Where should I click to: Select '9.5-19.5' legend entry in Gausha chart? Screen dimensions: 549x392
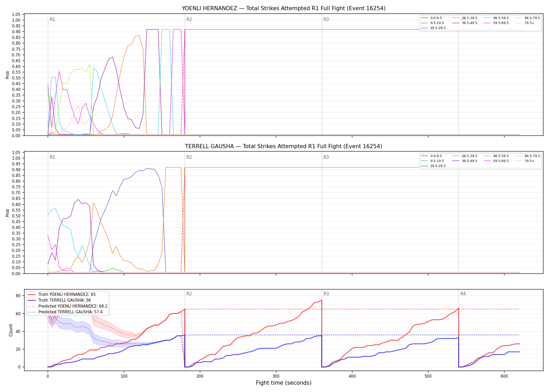pyautogui.click(x=432, y=161)
